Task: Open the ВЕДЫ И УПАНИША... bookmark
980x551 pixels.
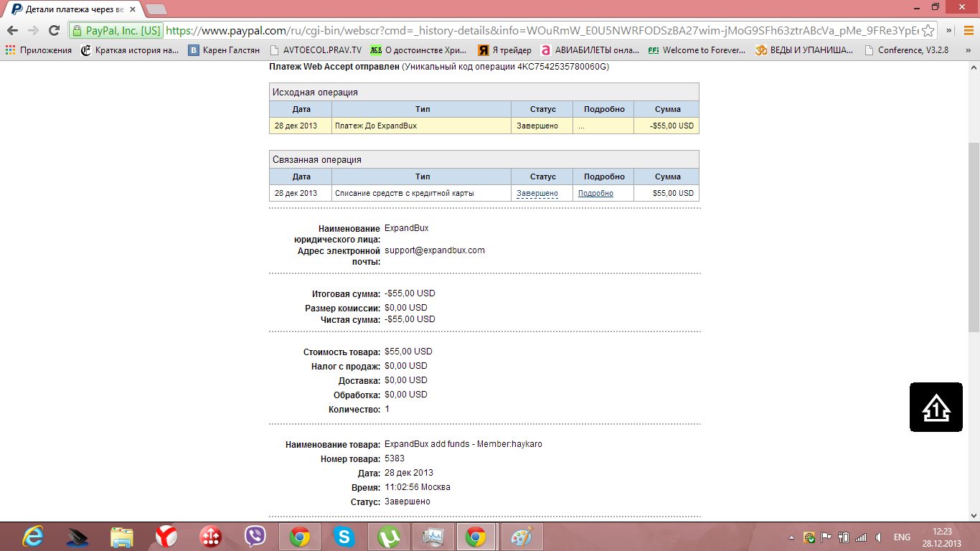Action: tap(804, 50)
